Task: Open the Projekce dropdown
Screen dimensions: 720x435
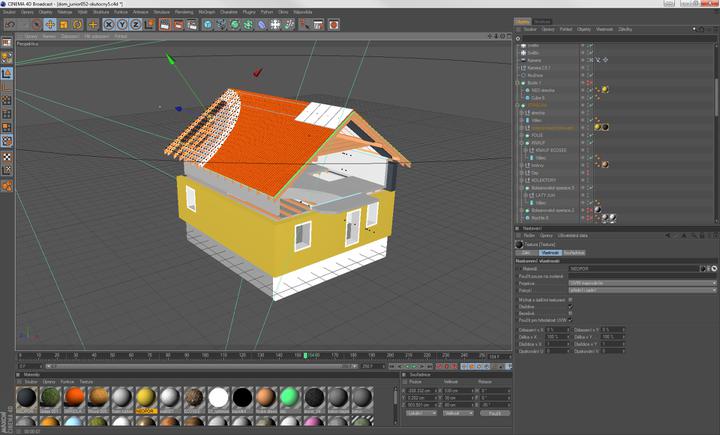Action: [x=642, y=283]
